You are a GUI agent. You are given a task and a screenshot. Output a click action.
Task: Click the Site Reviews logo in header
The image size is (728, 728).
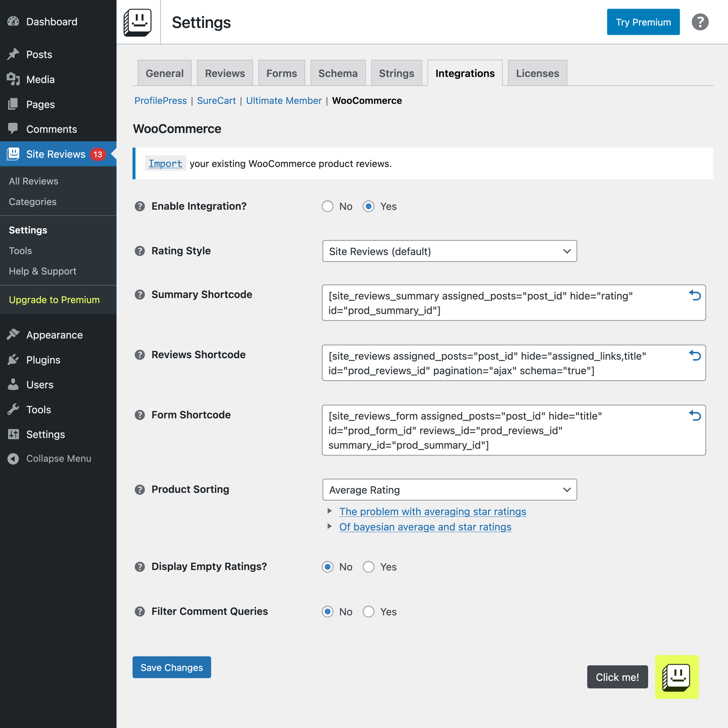pyautogui.click(x=138, y=22)
